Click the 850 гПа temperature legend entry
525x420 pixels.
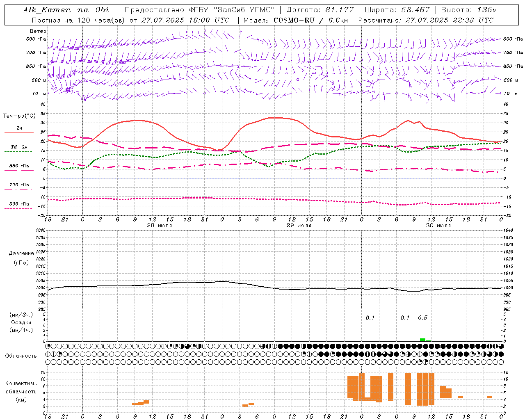point(19,166)
